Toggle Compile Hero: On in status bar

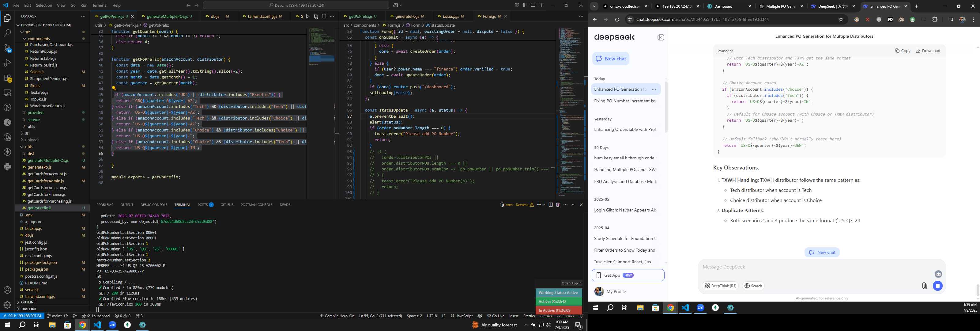tap(337, 316)
